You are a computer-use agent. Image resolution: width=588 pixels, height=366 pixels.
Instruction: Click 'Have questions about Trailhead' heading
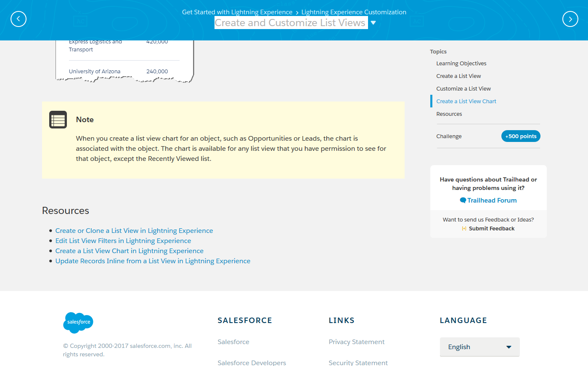488,184
